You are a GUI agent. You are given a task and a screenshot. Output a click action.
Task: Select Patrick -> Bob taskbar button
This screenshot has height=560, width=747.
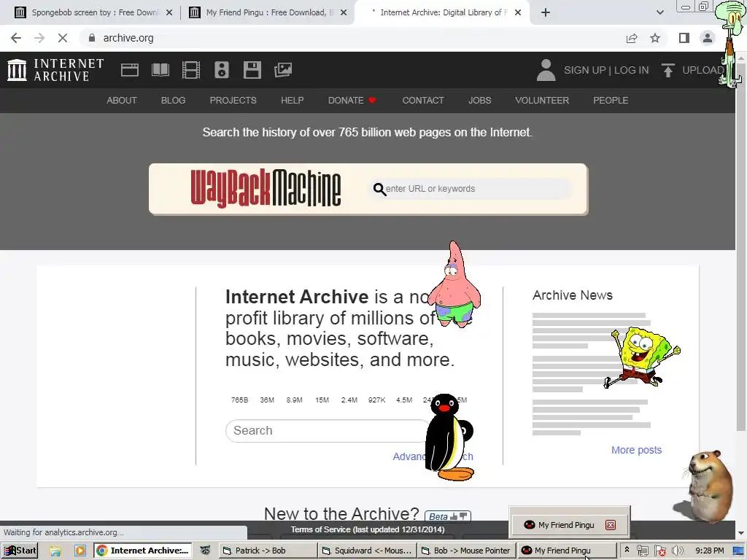click(268, 551)
